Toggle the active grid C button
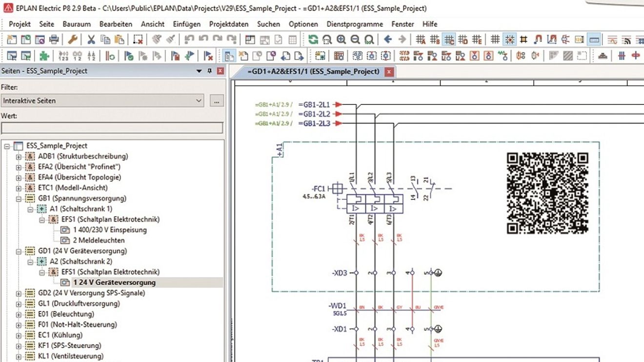Image resolution: width=644 pixels, height=362 pixels. (x=449, y=40)
